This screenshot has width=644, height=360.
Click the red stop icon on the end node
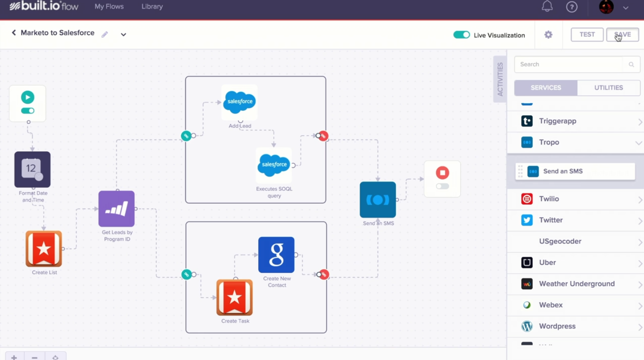(x=442, y=173)
